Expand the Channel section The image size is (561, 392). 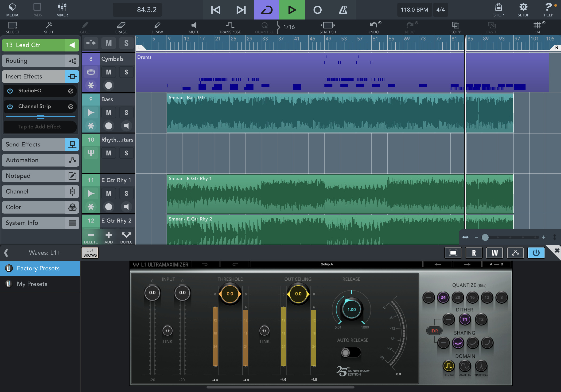click(41, 191)
